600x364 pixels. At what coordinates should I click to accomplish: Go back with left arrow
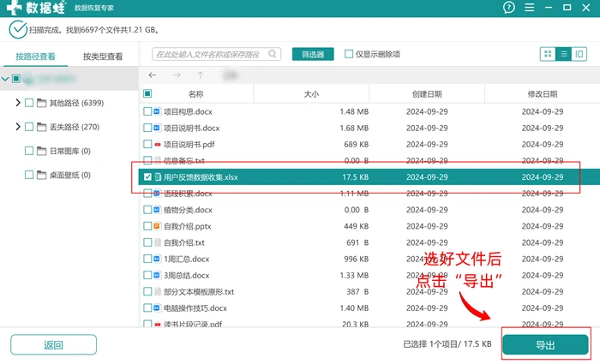click(153, 75)
